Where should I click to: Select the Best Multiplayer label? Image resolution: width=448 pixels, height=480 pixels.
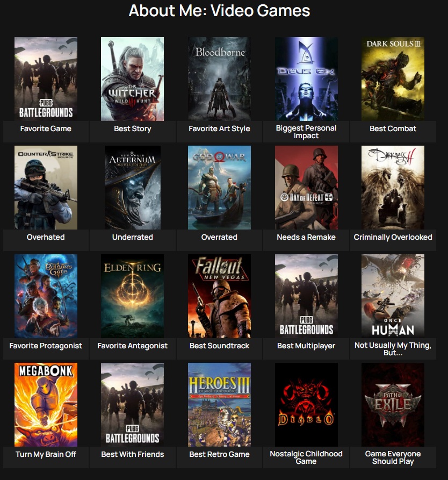pyautogui.click(x=306, y=346)
